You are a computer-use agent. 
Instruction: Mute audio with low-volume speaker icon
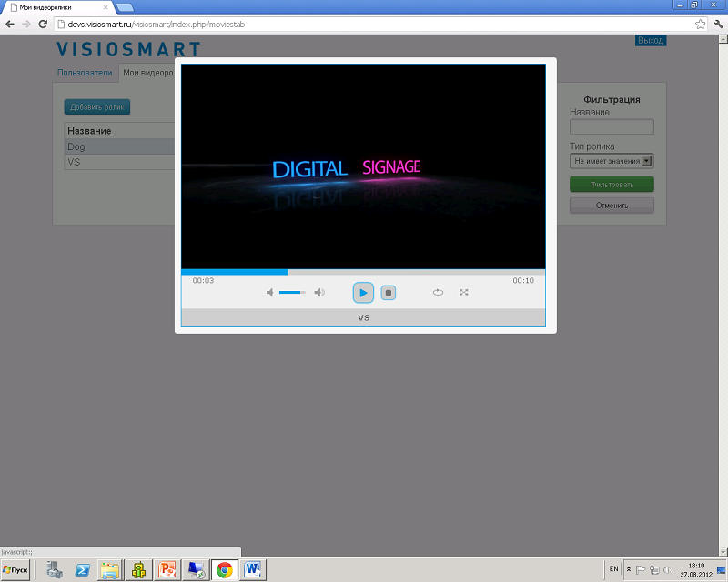(269, 293)
